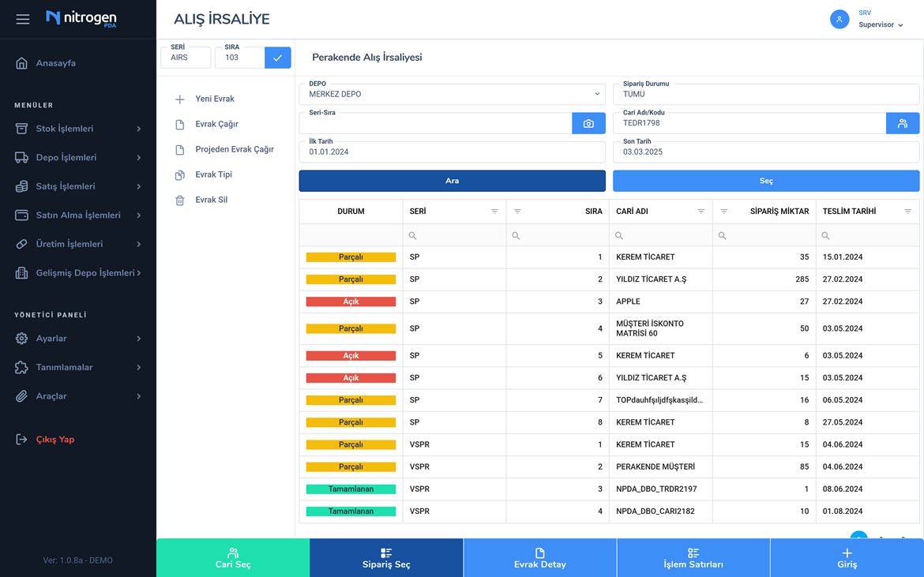Click the Evrak Sil trash icon

[180, 200]
